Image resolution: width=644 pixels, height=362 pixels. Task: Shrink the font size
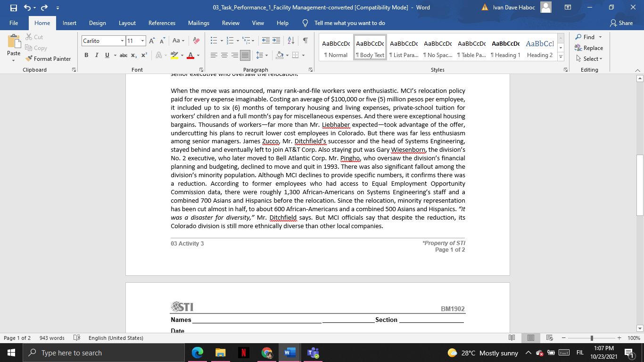163,41
